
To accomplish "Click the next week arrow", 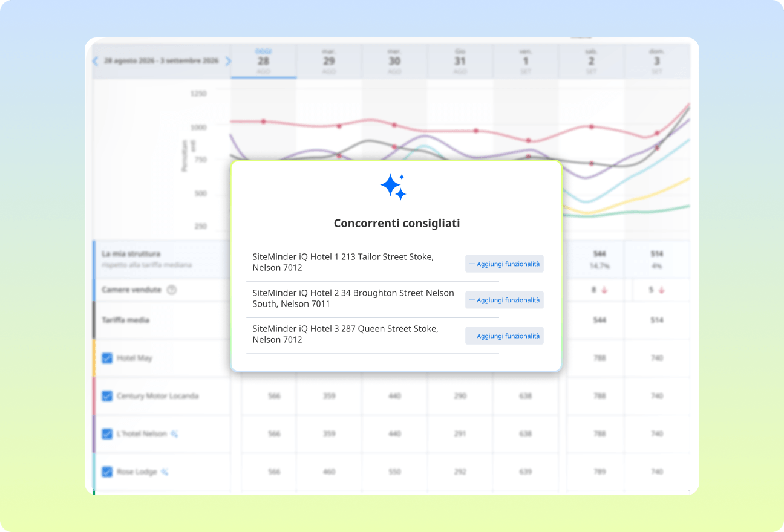I will point(228,61).
